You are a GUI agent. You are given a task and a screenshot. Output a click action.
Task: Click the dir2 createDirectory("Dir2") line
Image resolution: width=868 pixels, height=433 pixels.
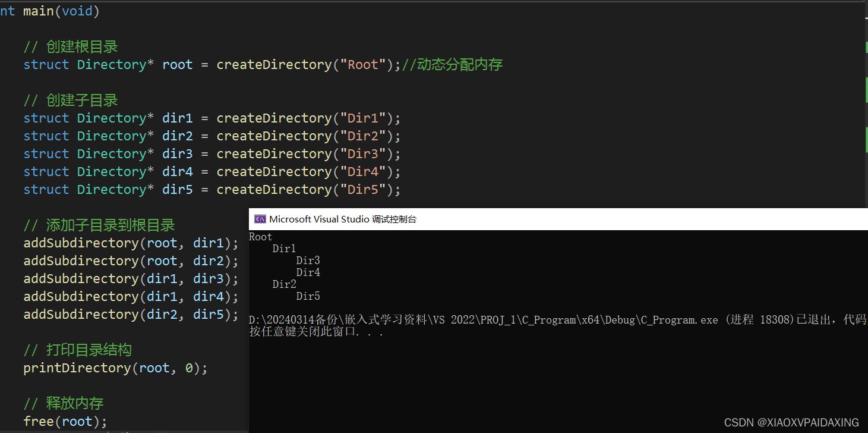click(213, 136)
